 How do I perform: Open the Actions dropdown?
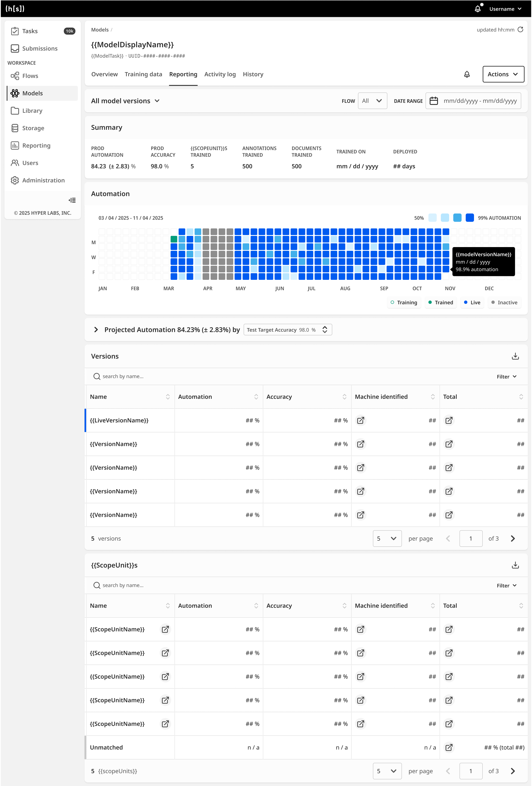(503, 74)
